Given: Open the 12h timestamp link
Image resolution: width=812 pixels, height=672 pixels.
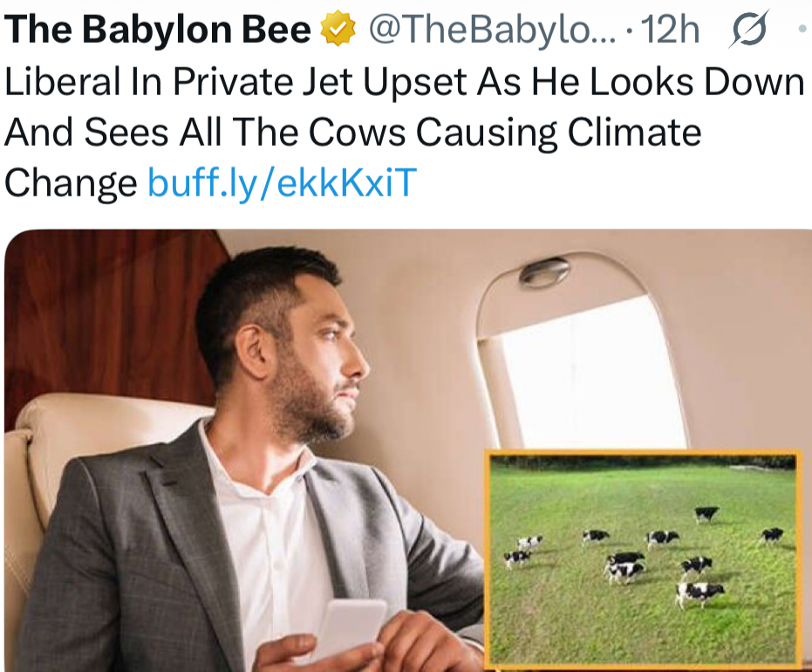Looking at the screenshot, I should [670, 31].
